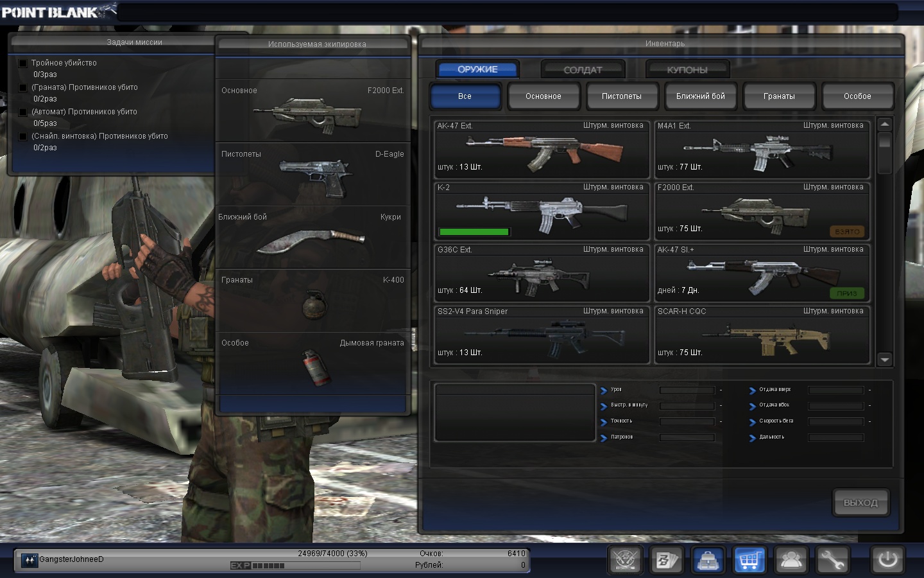Click the GangsterJohneeD player name
This screenshot has width=924, height=578.
(x=71, y=559)
